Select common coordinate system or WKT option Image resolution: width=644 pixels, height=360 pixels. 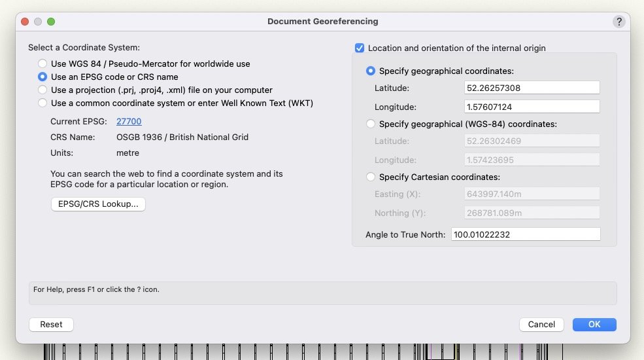[x=42, y=103]
